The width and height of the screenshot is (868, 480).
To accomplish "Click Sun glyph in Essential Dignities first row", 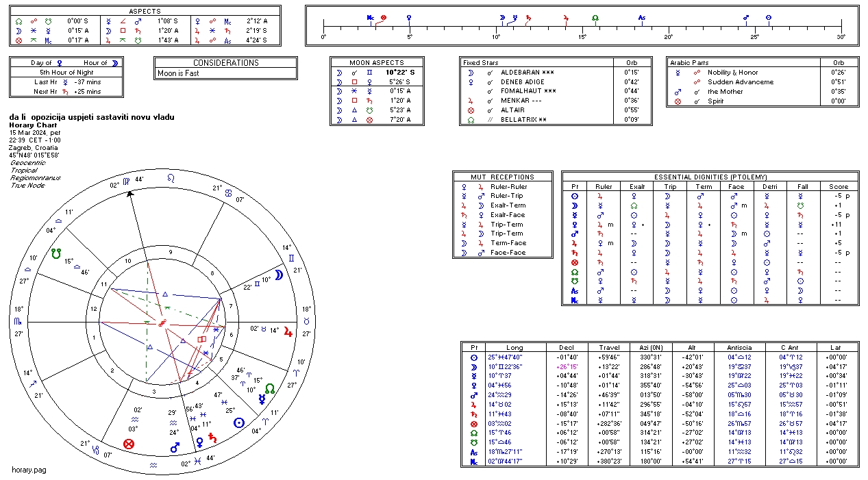I will (575, 196).
